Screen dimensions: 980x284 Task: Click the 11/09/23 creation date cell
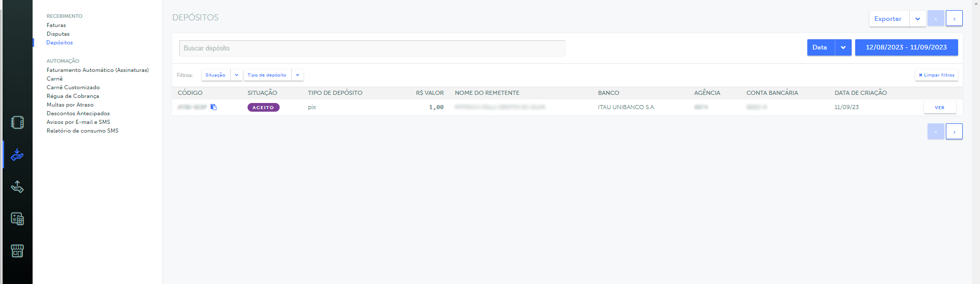click(x=847, y=107)
